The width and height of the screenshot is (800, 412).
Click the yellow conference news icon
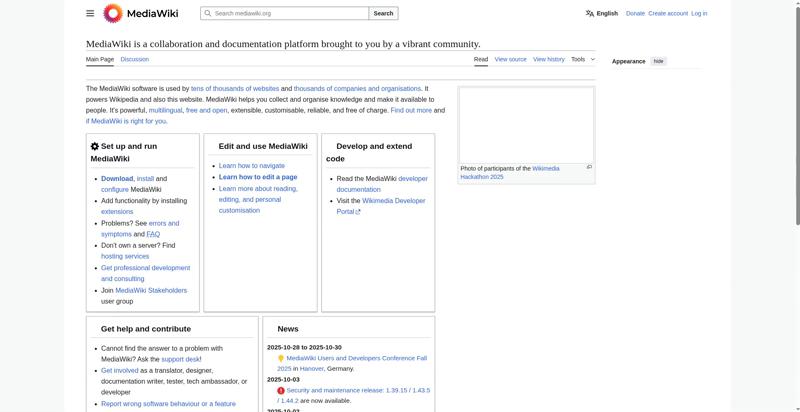tap(281, 358)
